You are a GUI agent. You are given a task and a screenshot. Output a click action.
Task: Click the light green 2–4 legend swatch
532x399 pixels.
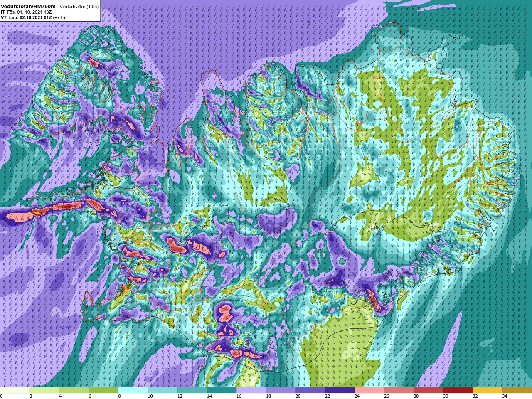coord(44,390)
